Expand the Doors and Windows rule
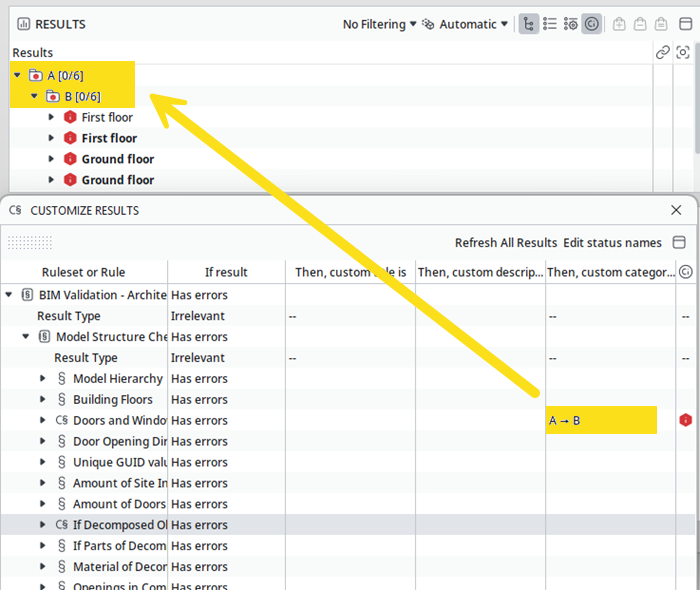The image size is (700, 590). coord(43,420)
